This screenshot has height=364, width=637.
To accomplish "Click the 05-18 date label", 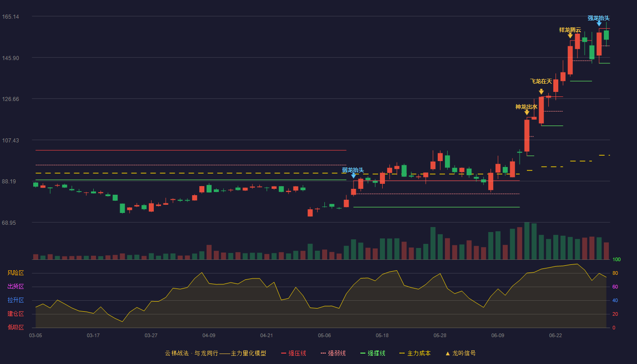I will tap(382, 335).
